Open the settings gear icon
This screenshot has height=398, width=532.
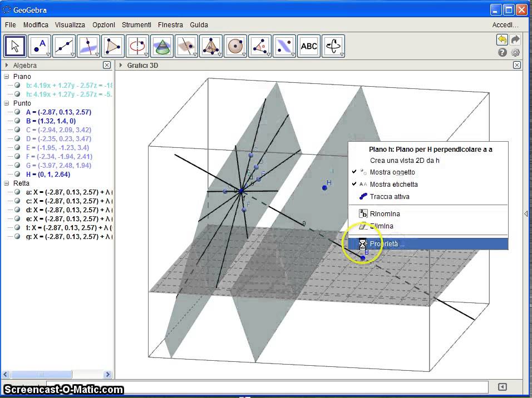pos(515,53)
